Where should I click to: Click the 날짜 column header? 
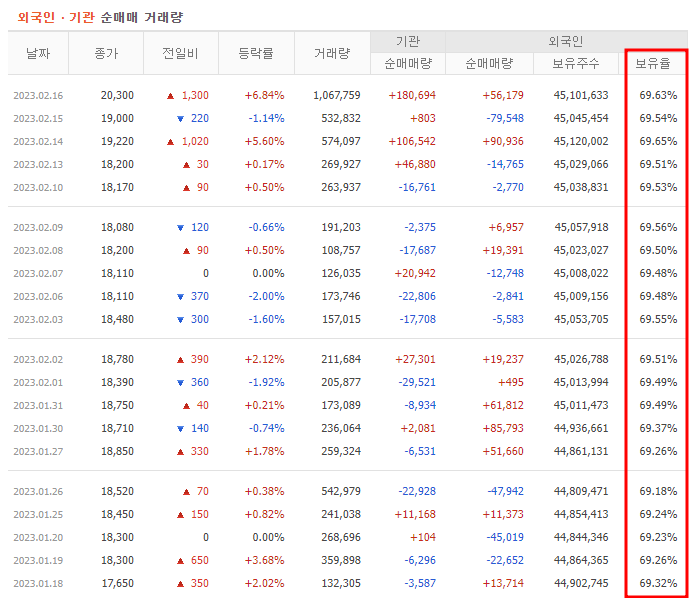point(38,54)
